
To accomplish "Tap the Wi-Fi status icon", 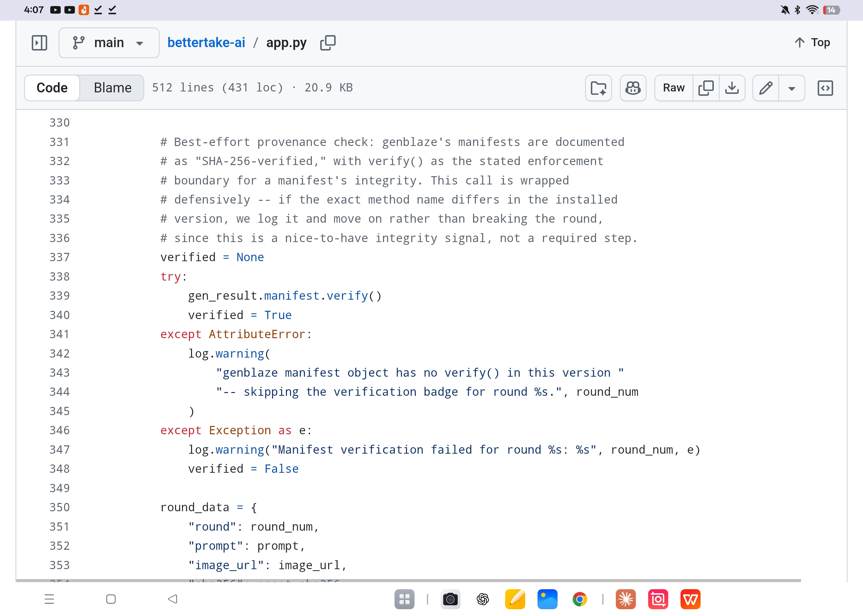I will tap(812, 10).
